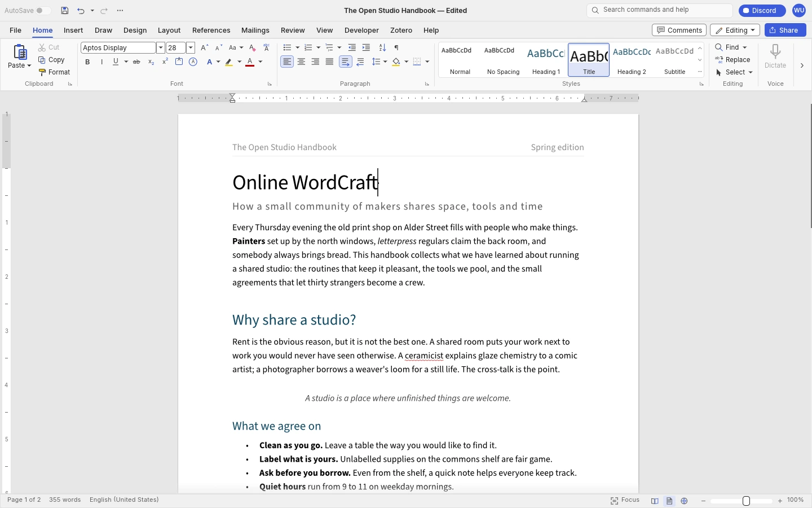This screenshot has height=508, width=812.
Task: Switch to Web Layout view in status bar
Action: click(684, 501)
